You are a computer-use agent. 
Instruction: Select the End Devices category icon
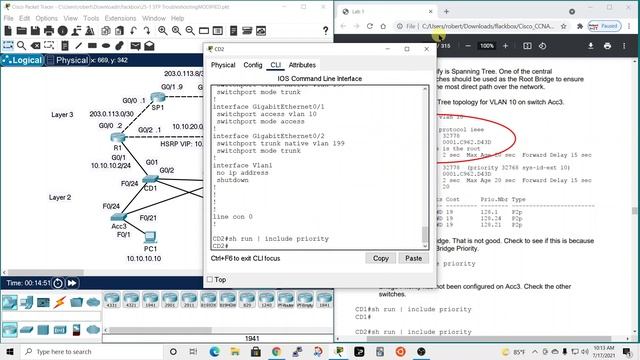coord(27,302)
